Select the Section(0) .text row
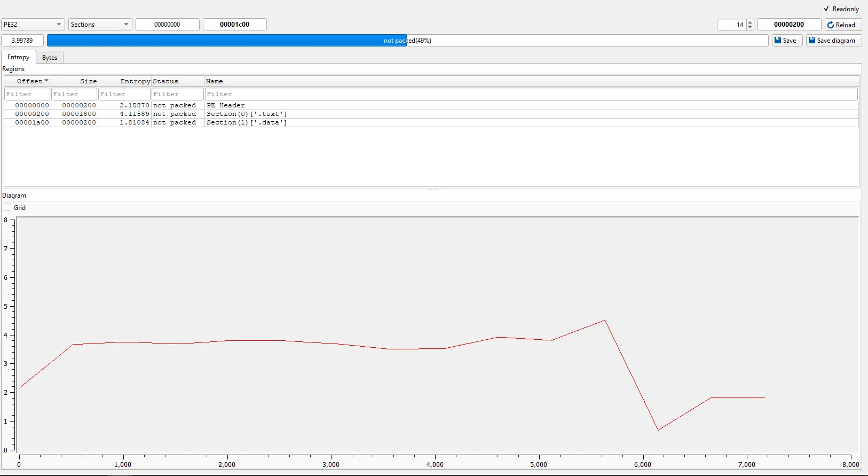 [247, 114]
